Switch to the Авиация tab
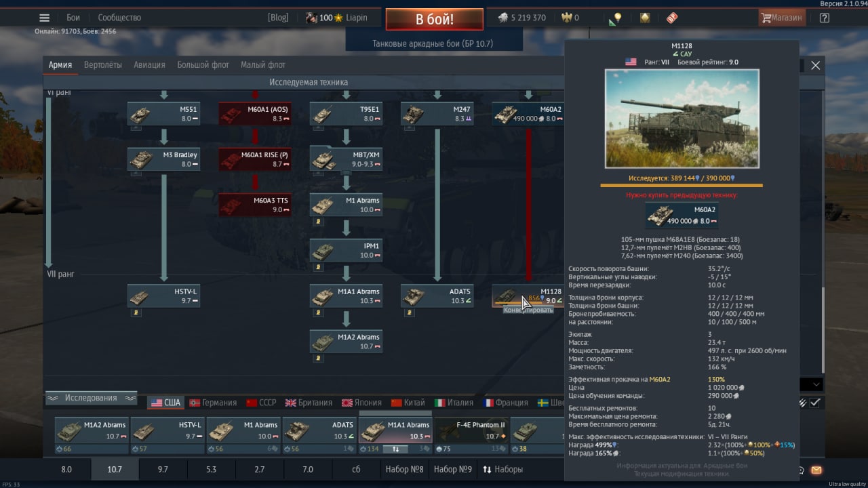This screenshot has height=488, width=868. pyautogui.click(x=149, y=65)
